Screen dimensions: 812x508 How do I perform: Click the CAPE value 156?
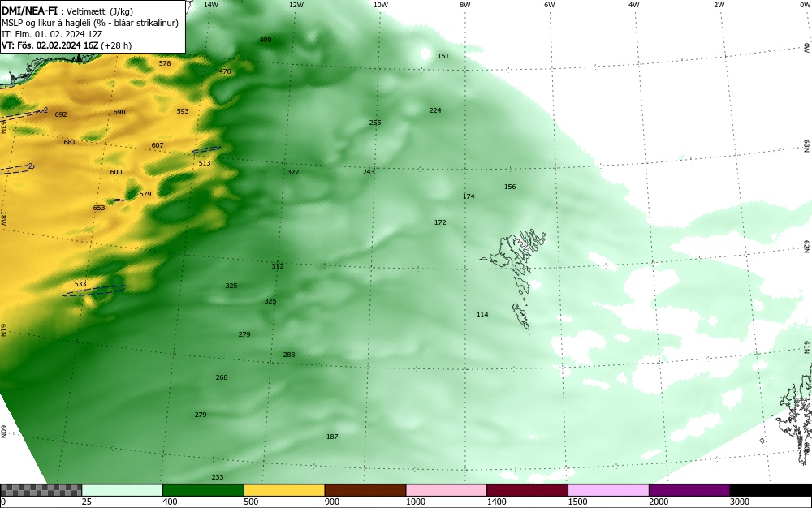(510, 187)
